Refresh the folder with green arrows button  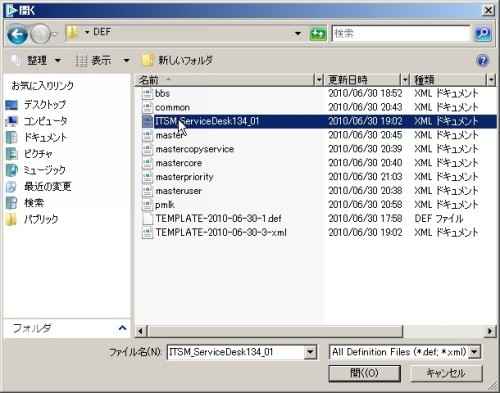(x=318, y=33)
